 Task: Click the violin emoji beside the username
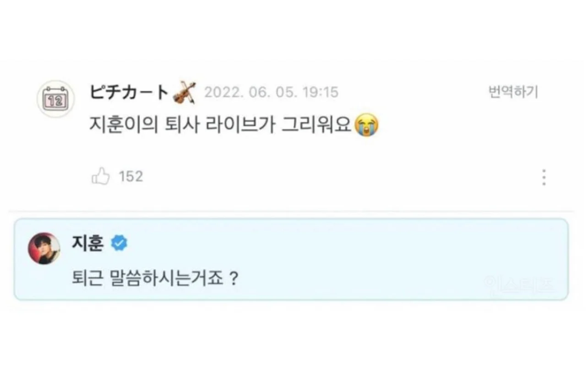click(184, 92)
